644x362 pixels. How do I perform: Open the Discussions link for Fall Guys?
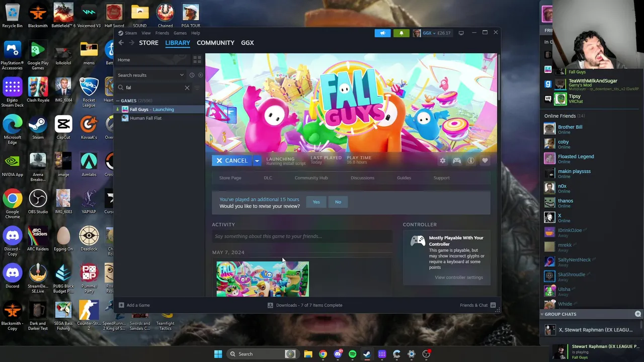362,178
